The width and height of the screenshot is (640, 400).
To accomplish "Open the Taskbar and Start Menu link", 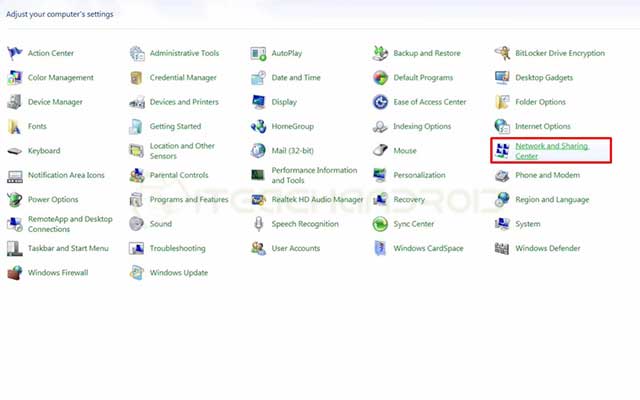I will (68, 248).
